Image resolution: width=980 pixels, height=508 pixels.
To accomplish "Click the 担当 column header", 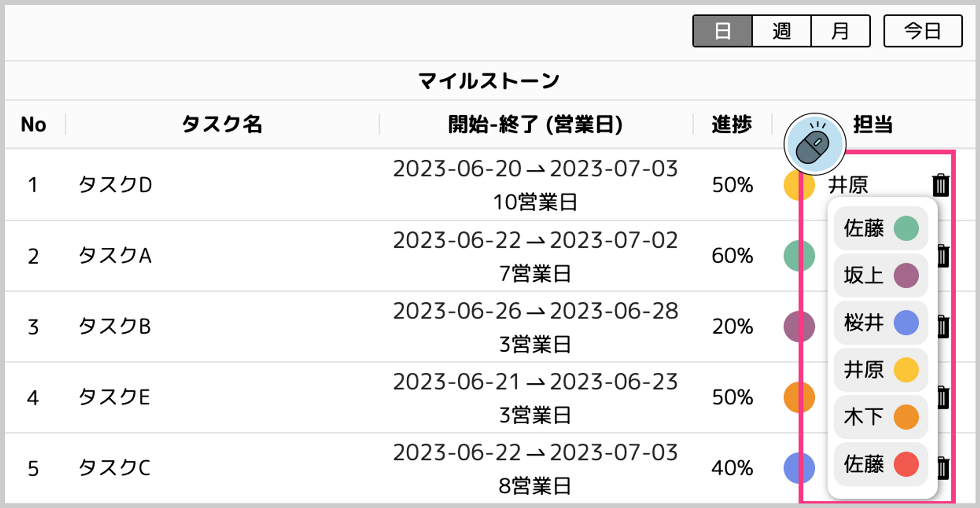I will [x=873, y=124].
